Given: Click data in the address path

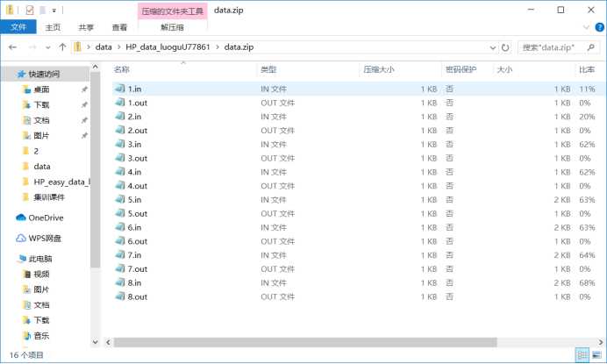Looking at the screenshot, I should click(x=104, y=47).
